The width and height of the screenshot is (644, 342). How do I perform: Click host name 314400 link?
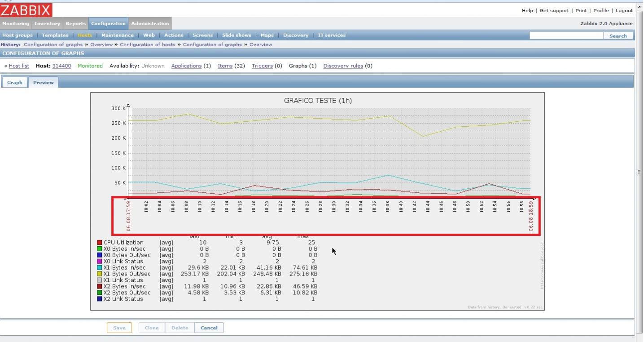coord(61,66)
